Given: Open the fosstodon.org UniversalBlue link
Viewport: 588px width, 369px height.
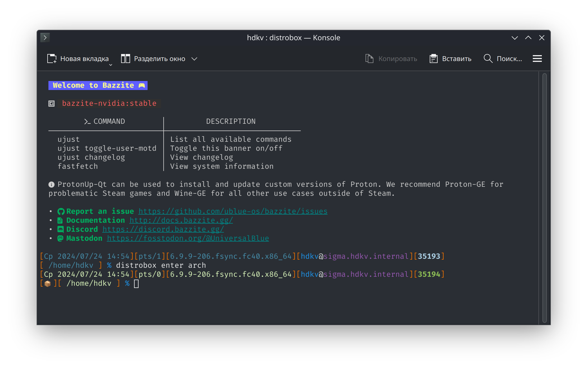Looking at the screenshot, I should [188, 238].
